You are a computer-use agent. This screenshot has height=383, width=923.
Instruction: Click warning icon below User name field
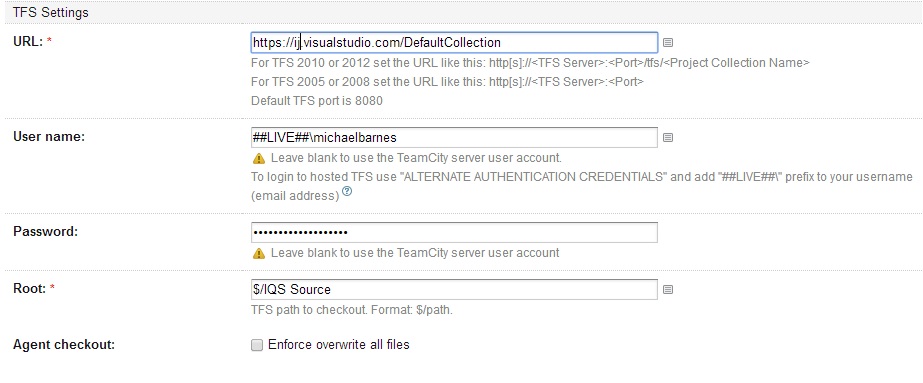[258, 158]
